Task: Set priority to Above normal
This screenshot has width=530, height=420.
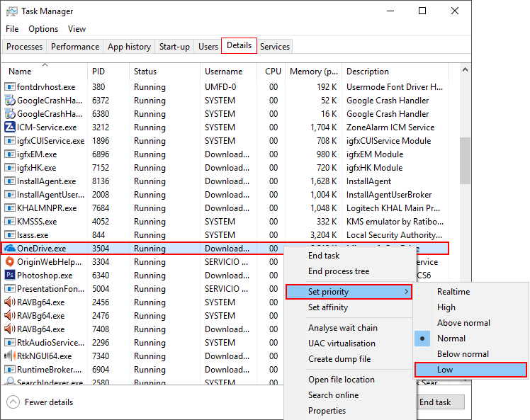Action: [470, 323]
